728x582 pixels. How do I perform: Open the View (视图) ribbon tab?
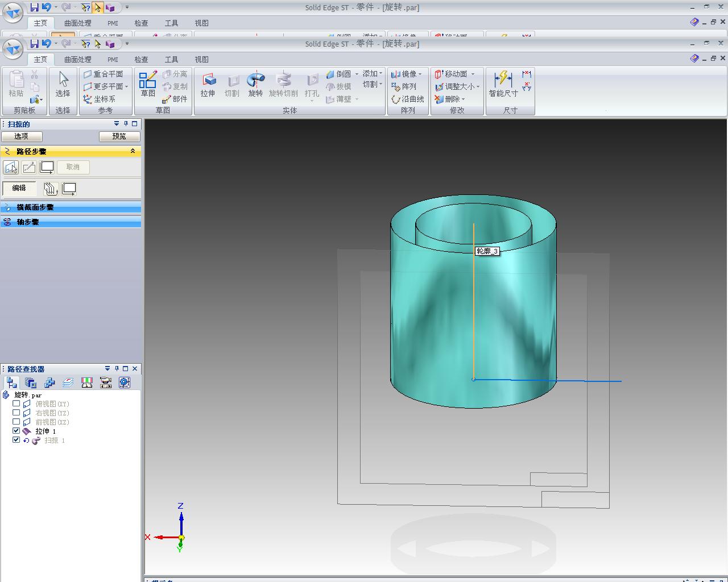click(201, 59)
